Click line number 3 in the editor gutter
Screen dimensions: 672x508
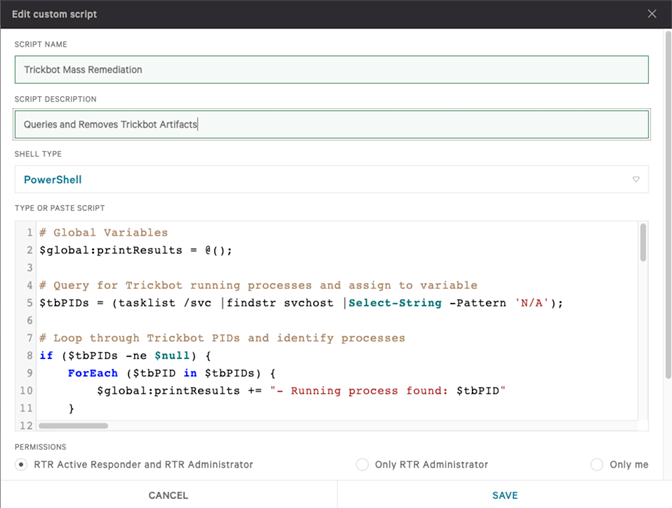coord(30,268)
